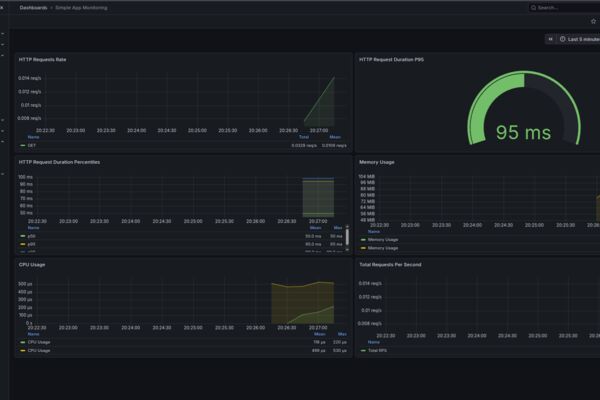Sort HTTP Requests Rate legend by Name
Image resolution: width=600 pixels, height=400 pixels.
point(33,137)
